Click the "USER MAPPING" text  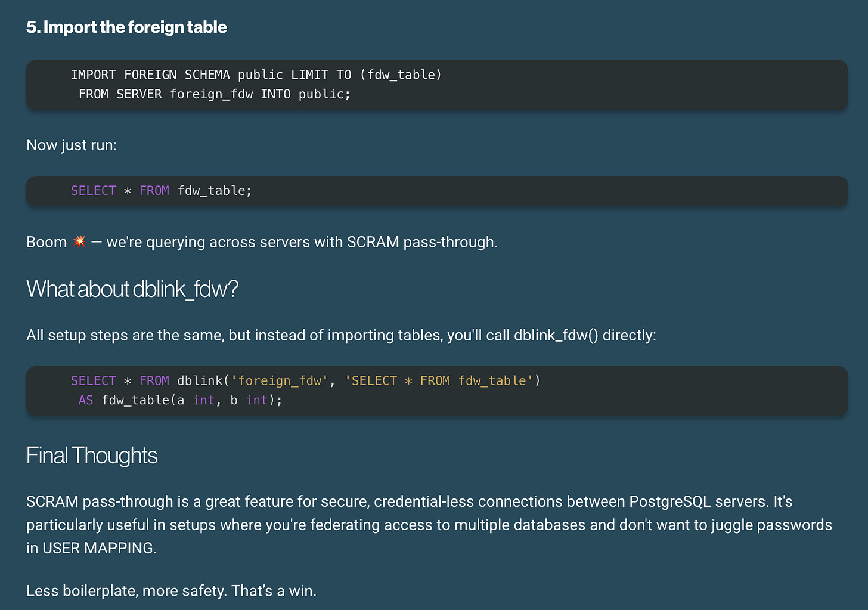[x=98, y=548]
